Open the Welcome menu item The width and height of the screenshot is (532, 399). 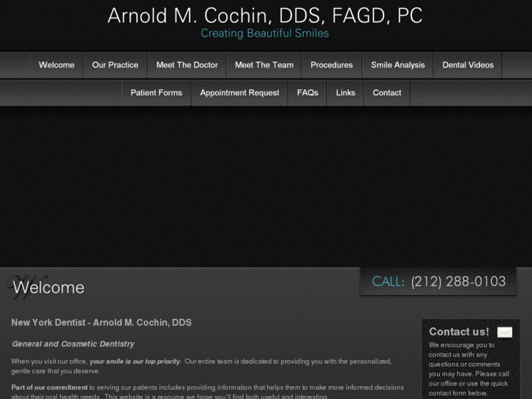coord(56,65)
